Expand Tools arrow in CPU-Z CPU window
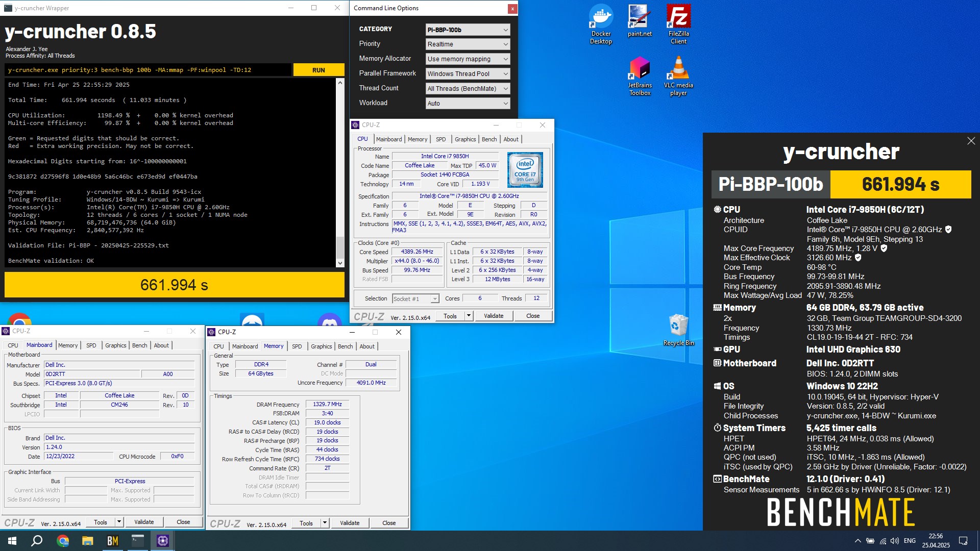Image resolution: width=980 pixels, height=551 pixels. pyautogui.click(x=469, y=316)
